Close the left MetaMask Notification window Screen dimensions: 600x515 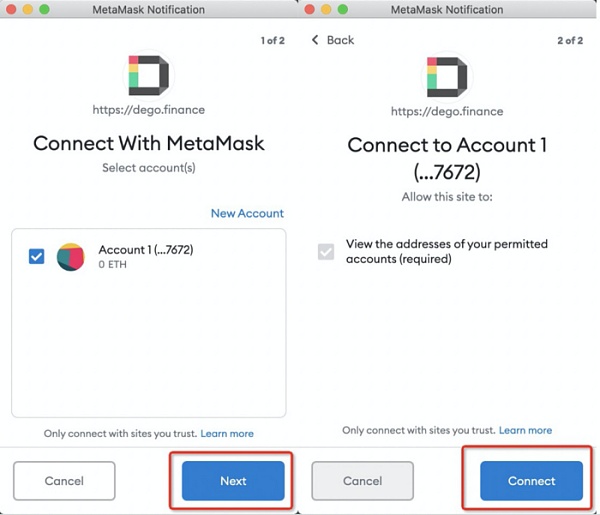tap(10, 9)
